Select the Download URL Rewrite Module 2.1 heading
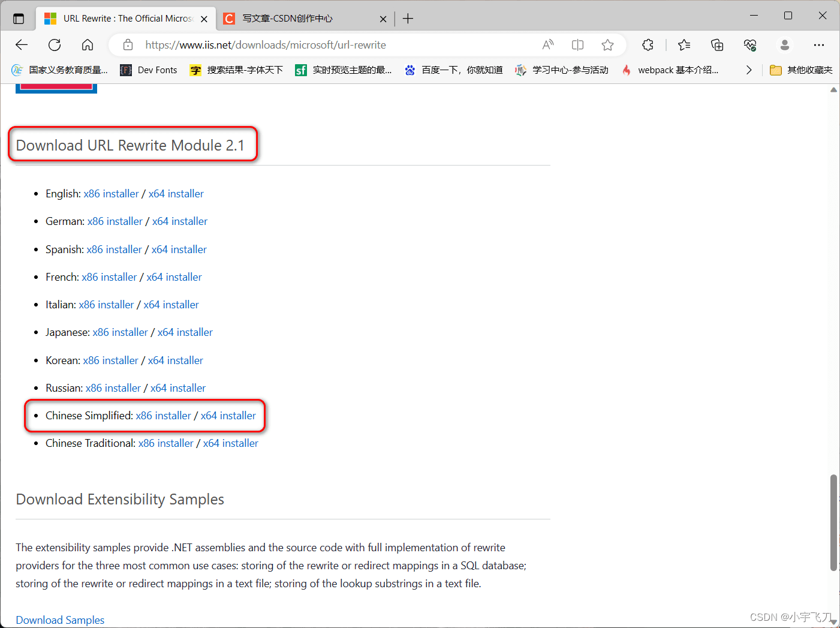840x628 pixels. click(x=130, y=145)
